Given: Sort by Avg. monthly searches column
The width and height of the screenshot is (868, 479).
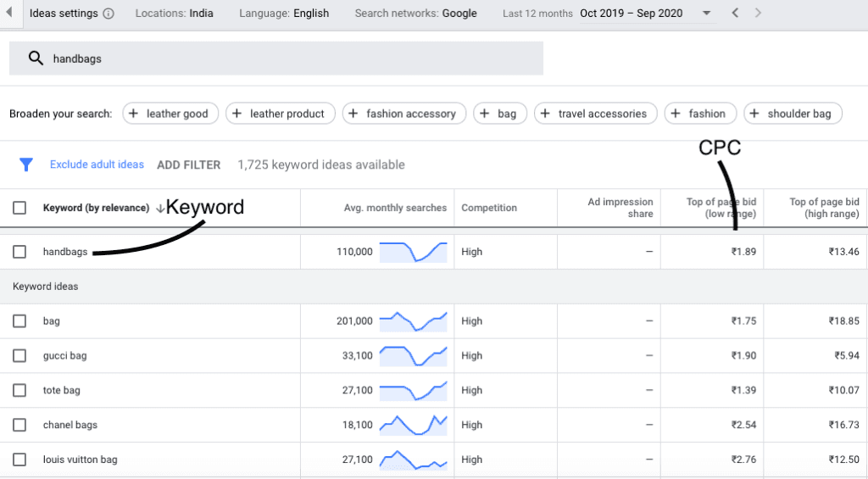Looking at the screenshot, I should tap(395, 208).
